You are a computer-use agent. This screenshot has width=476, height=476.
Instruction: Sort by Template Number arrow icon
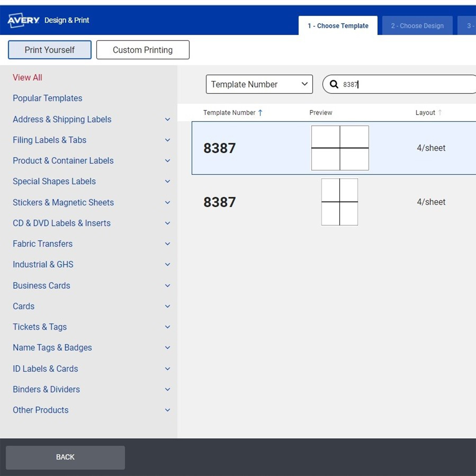260,113
